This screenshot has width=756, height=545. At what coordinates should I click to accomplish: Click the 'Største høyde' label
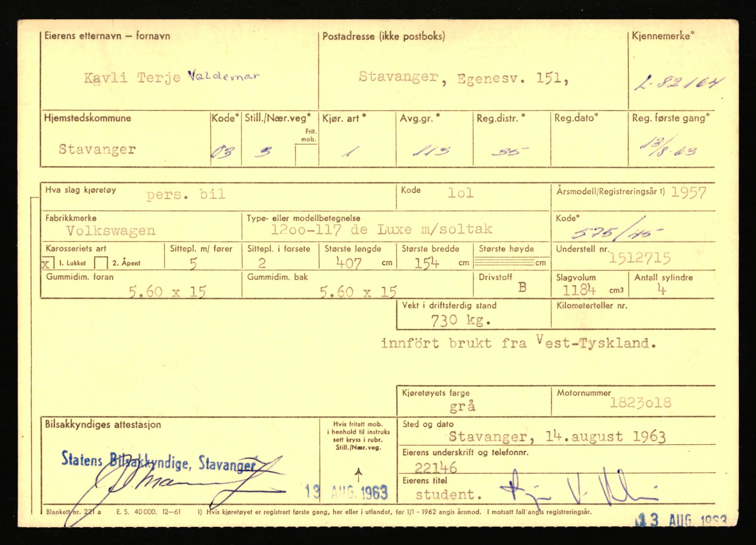[506, 249]
